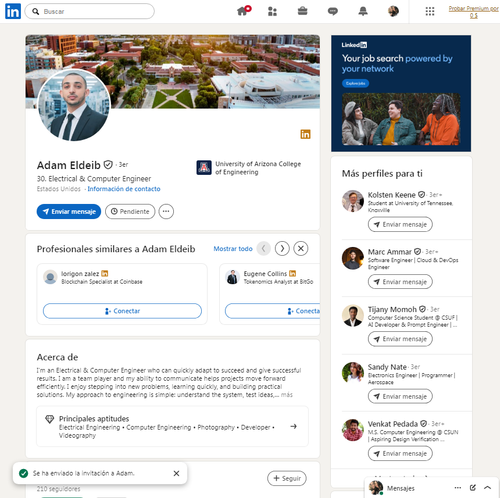Open Sandy Nate's profile
This screenshot has height=498, width=500.
click(387, 367)
